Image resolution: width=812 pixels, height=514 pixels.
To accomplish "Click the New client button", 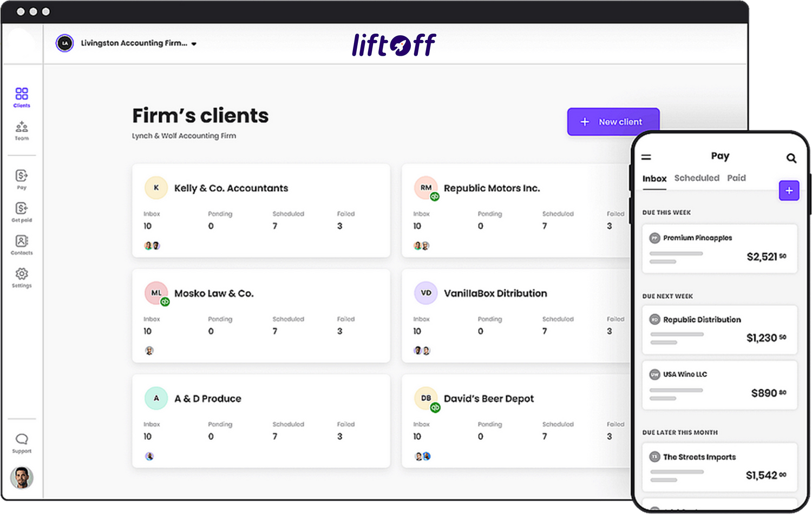I will pos(613,122).
